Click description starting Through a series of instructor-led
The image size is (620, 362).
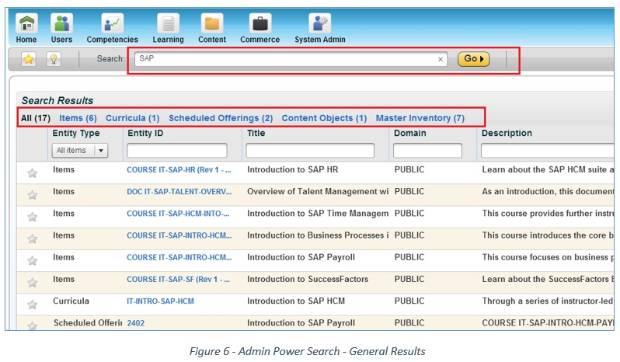pos(548,301)
